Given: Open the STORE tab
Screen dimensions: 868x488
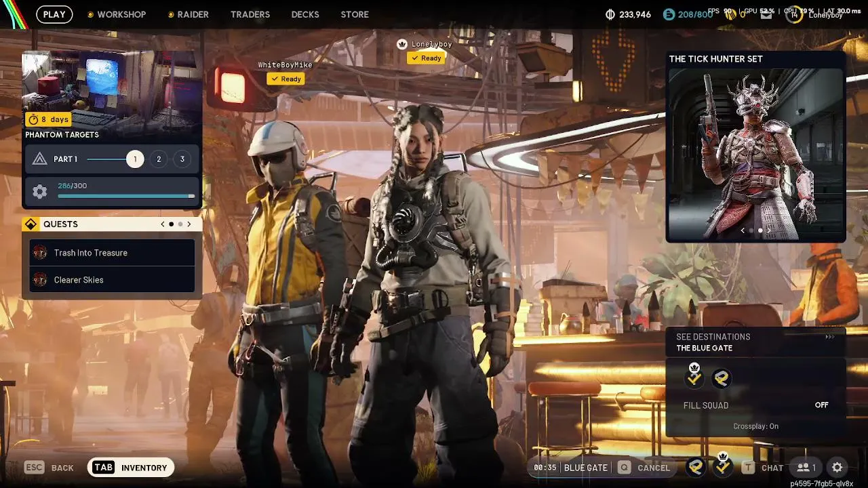Looking at the screenshot, I should [x=355, y=14].
